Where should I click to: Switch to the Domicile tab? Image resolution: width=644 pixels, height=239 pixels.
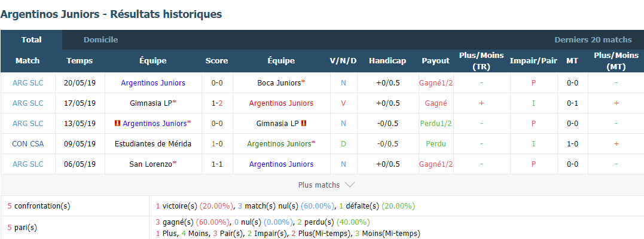[x=100, y=40]
